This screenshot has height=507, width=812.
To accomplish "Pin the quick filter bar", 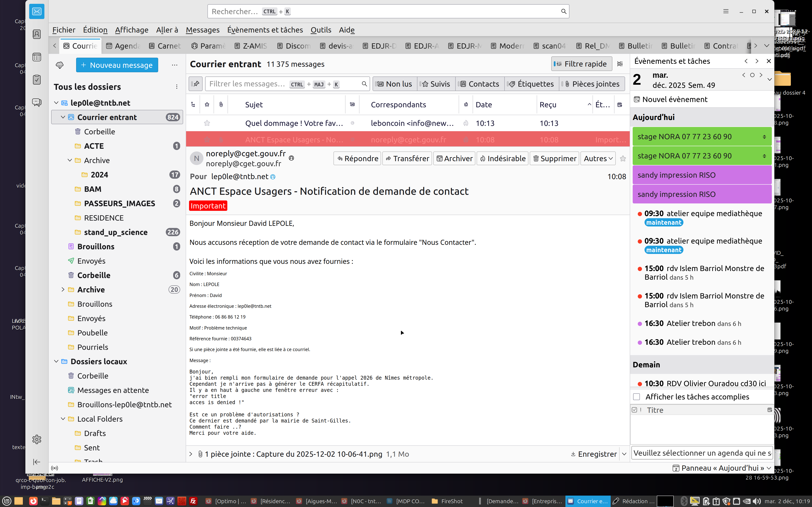I will tap(196, 84).
